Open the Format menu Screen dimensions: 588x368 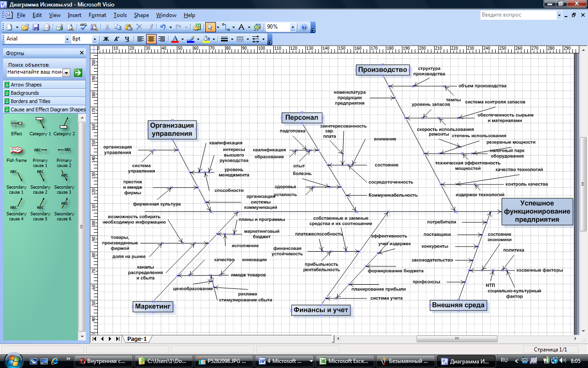pyautogui.click(x=97, y=15)
